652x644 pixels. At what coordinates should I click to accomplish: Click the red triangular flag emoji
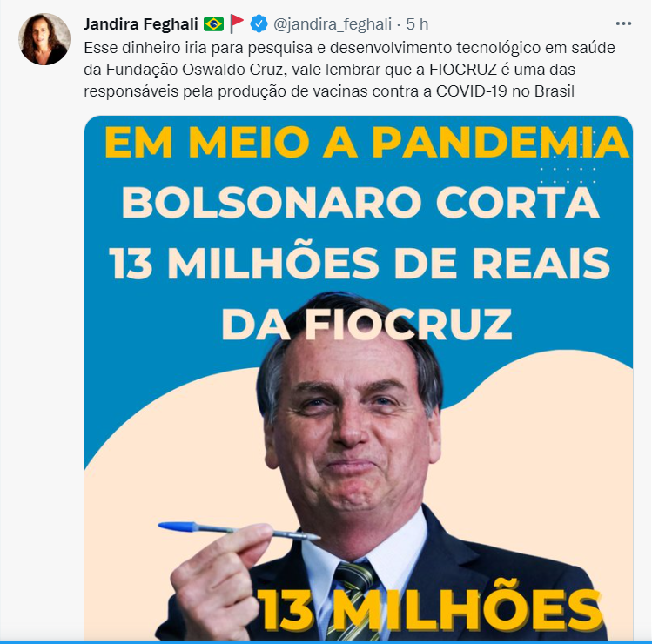coord(237,23)
